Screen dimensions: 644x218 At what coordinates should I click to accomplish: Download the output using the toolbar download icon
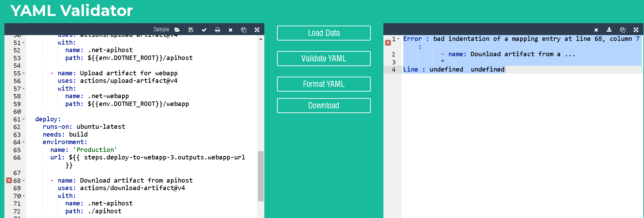point(609,30)
